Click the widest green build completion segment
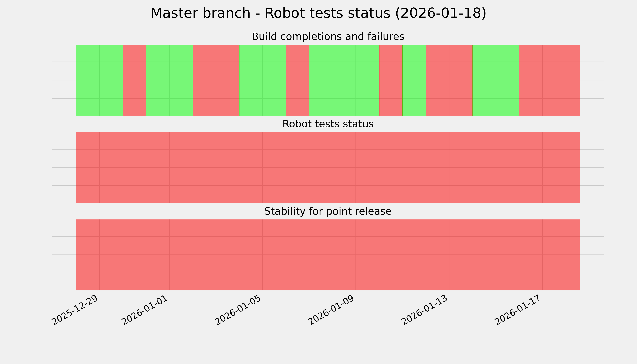Screen dimensions: 637x364 coord(344,80)
